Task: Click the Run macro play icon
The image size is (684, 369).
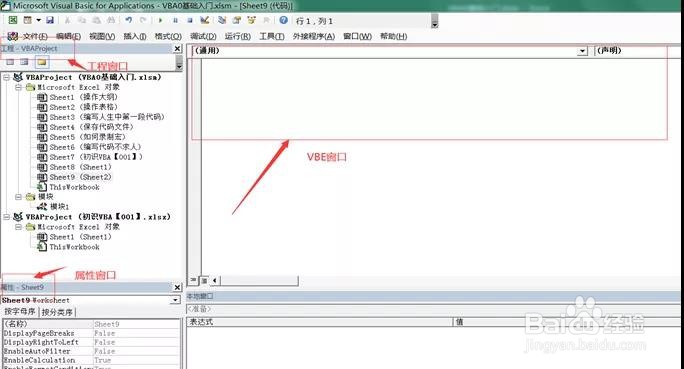Action: pos(161,20)
